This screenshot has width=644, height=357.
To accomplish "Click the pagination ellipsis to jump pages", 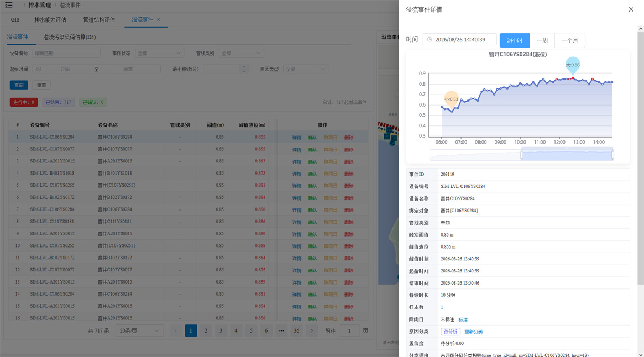I will coord(281,330).
